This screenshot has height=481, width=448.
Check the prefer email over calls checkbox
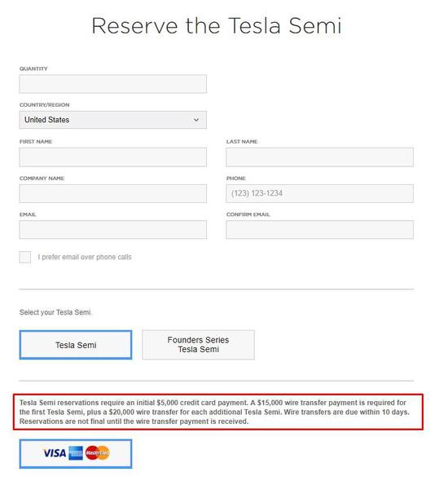pos(25,257)
